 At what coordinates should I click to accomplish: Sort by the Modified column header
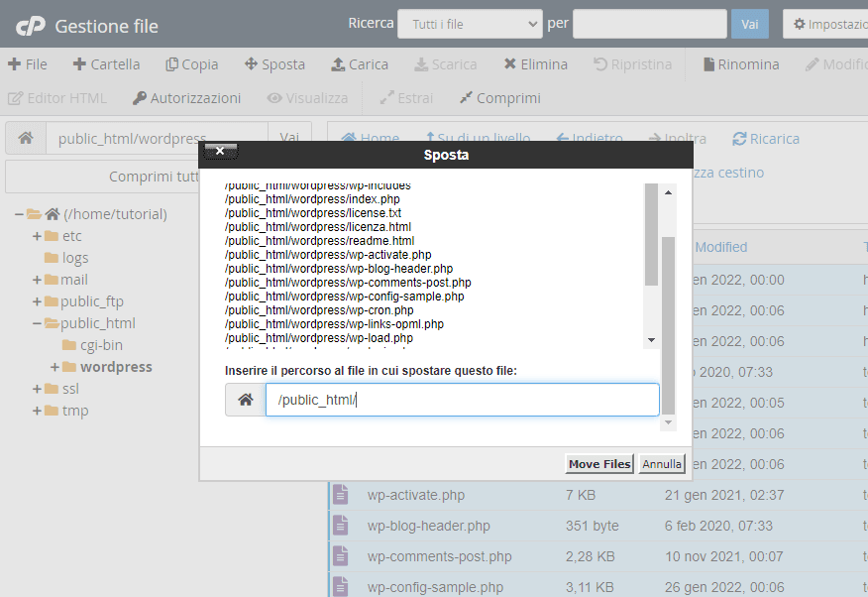(720, 247)
